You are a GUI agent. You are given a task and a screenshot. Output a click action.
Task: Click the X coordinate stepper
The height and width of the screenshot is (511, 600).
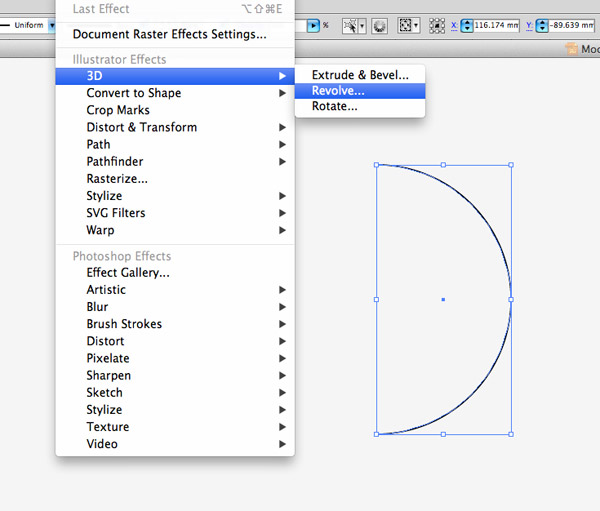pos(466,25)
